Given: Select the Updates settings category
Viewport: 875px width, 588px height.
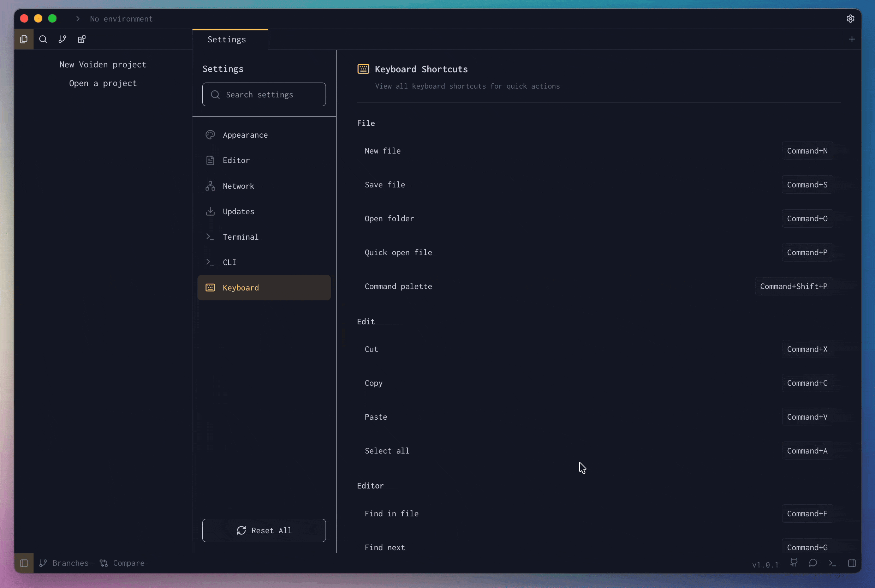Looking at the screenshot, I should coord(238,211).
